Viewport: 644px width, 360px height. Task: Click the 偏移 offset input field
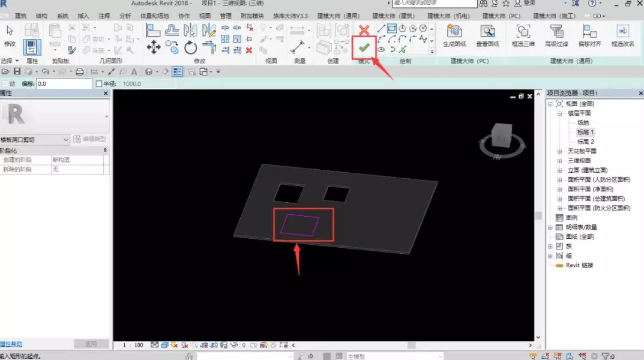point(64,84)
